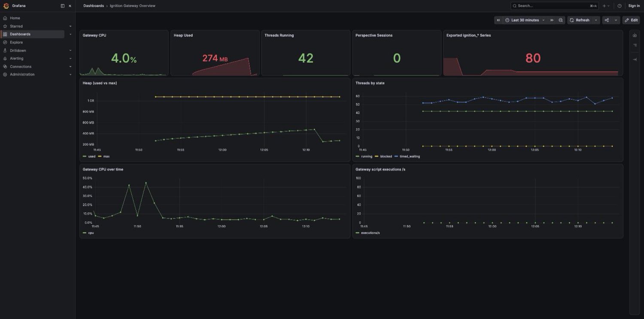The width and height of the screenshot is (644, 319).
Task: Click the Refresh button
Action: point(580,20)
